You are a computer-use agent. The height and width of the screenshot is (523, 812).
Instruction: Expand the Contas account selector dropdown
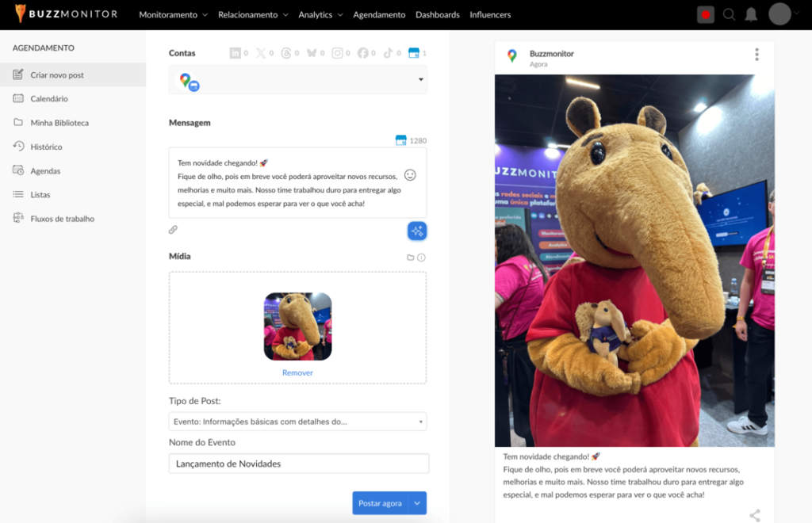[x=420, y=80]
